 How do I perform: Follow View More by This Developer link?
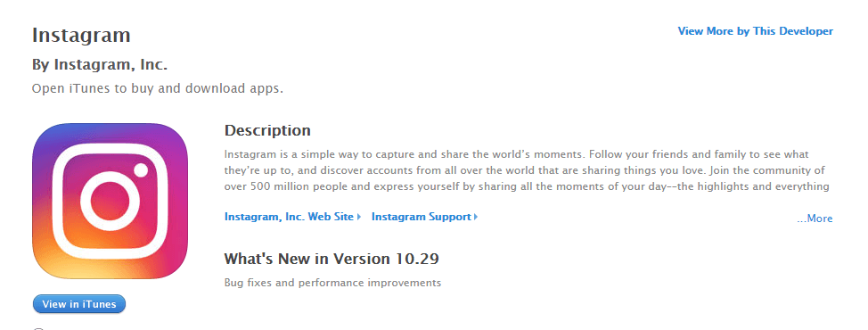pos(755,31)
